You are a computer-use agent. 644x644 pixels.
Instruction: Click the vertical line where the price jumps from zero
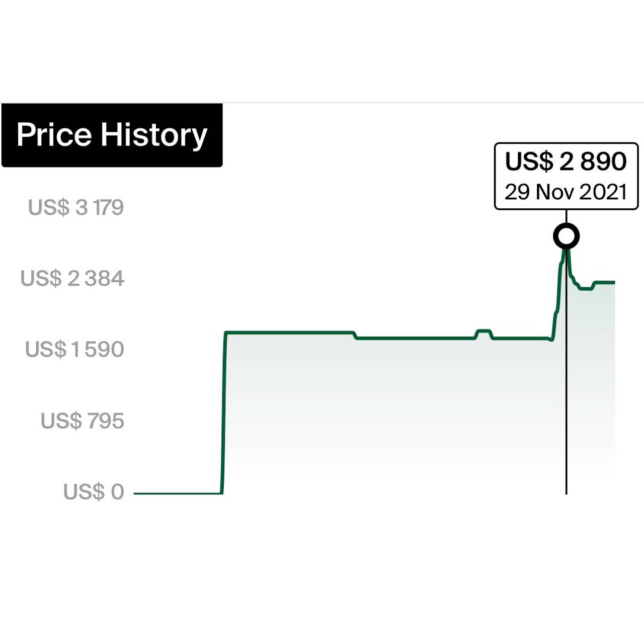tap(223, 413)
